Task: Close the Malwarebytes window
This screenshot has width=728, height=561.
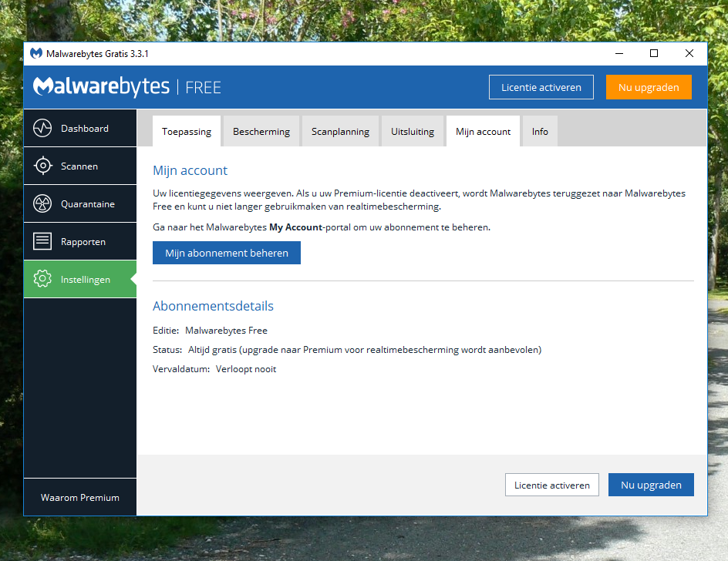Action: (x=689, y=53)
